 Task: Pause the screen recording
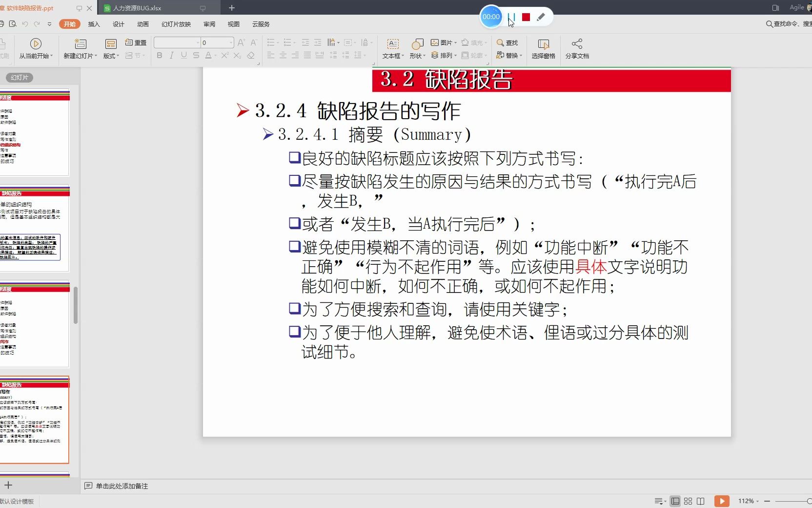[511, 17]
